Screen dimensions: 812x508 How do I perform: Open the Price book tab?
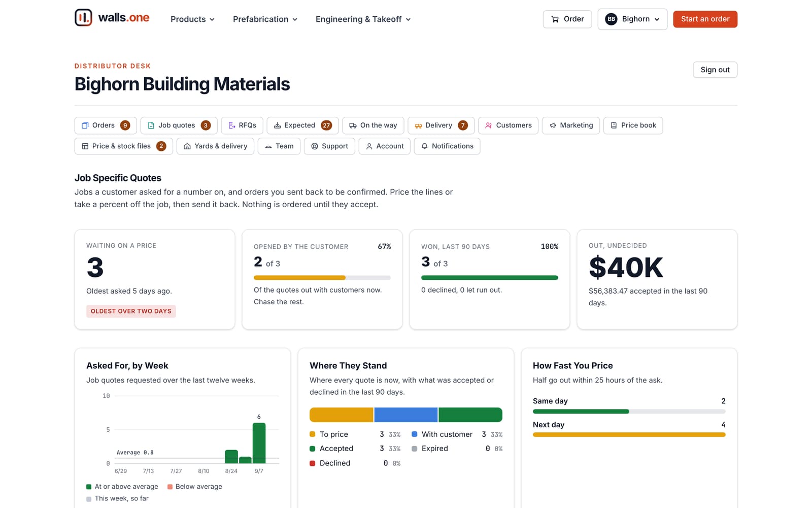click(x=633, y=125)
